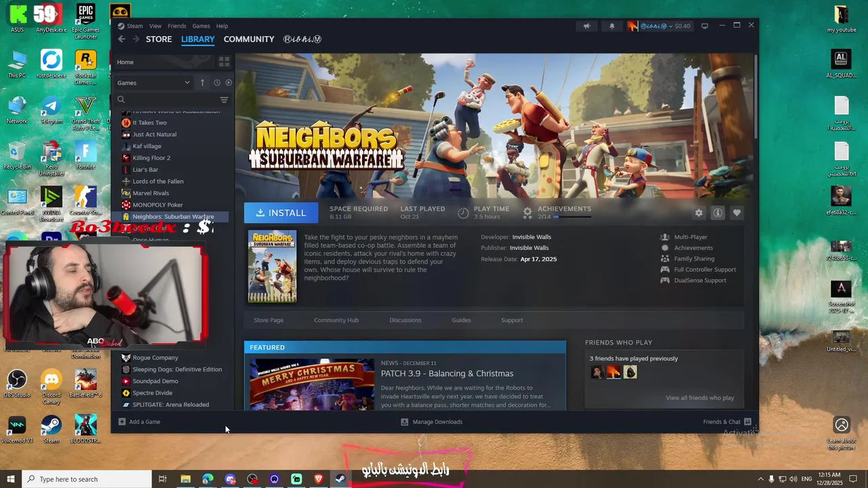Click the Merry Christmas news thumbnail
The width and height of the screenshot is (868, 488).
[312, 384]
